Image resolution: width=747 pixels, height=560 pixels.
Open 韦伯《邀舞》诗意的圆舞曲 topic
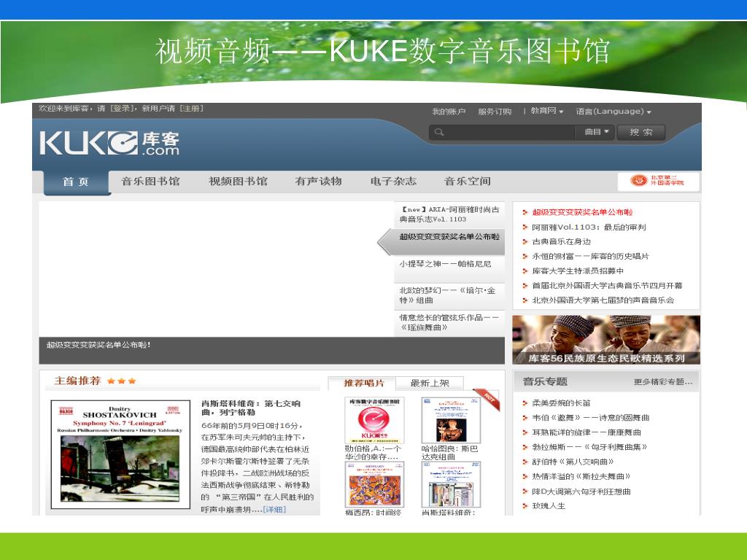click(591, 418)
